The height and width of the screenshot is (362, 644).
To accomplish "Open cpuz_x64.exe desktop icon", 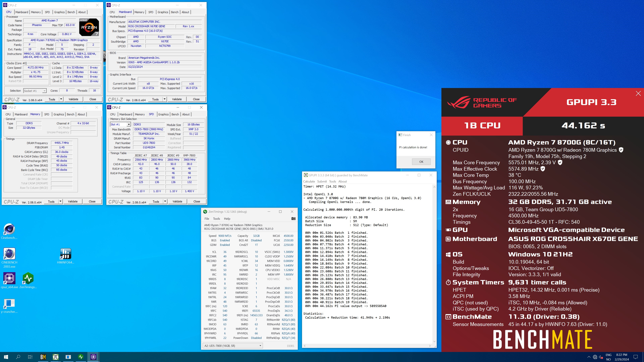I will coord(9,280).
